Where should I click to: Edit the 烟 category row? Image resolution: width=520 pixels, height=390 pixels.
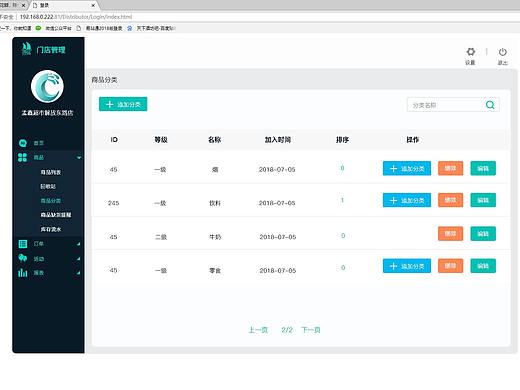pyautogui.click(x=483, y=168)
